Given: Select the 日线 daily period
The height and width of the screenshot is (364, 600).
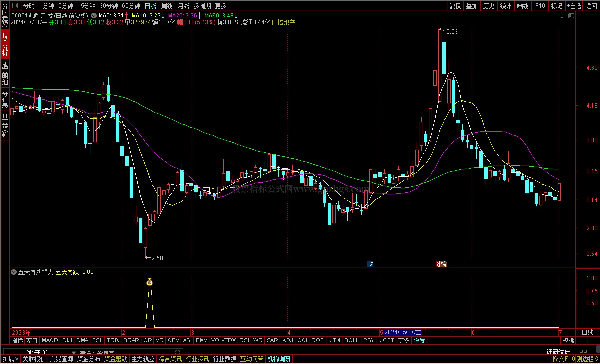Looking at the screenshot, I should pyautogui.click(x=151, y=6).
